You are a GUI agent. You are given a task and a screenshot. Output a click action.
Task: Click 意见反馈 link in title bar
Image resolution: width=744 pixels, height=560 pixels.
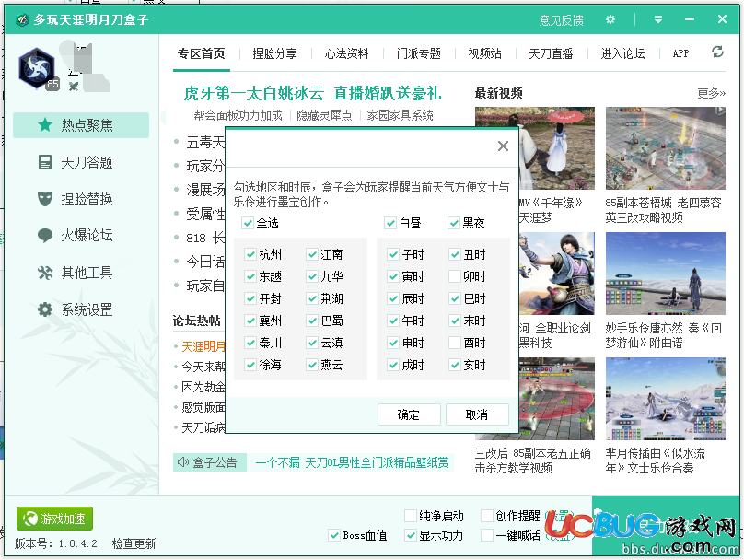pyautogui.click(x=561, y=20)
